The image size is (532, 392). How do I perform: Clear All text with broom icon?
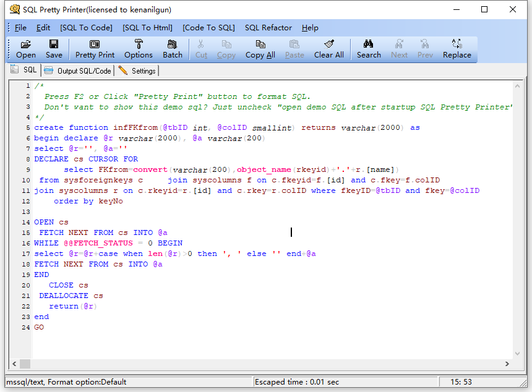[328, 49]
